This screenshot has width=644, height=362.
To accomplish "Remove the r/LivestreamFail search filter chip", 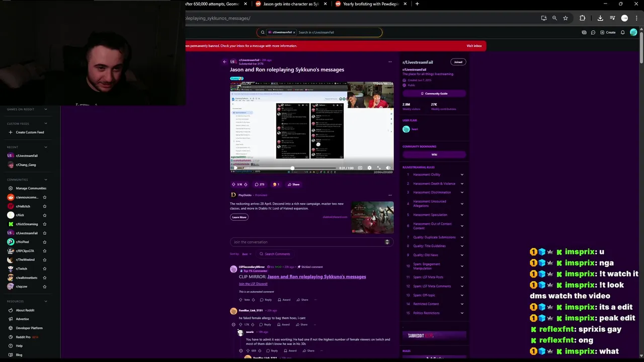I will (x=294, y=32).
